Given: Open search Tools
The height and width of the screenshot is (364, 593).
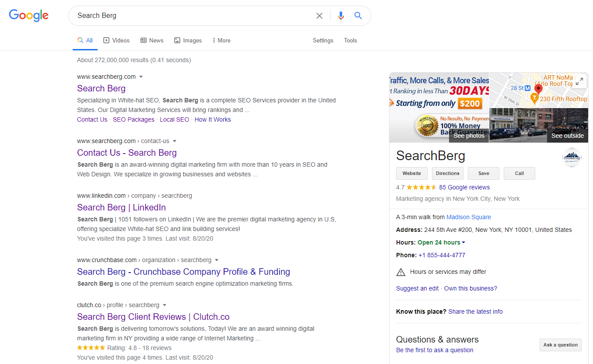Looking at the screenshot, I should (351, 40).
